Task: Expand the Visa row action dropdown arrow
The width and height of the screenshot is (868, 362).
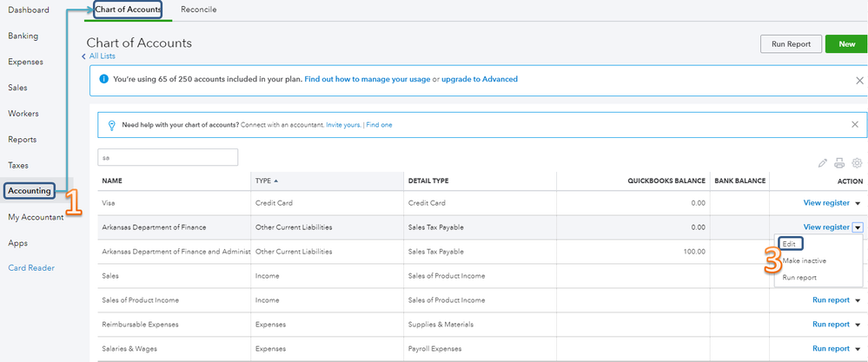Action: 858,203
